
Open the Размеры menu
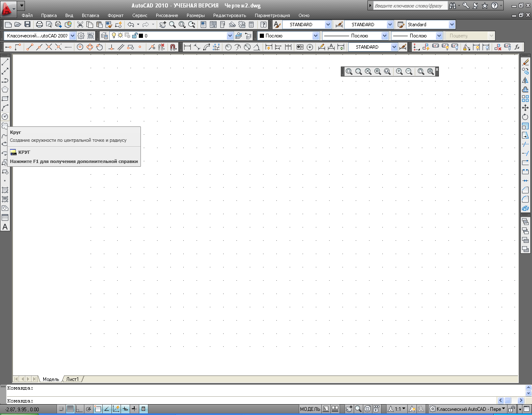click(x=195, y=15)
